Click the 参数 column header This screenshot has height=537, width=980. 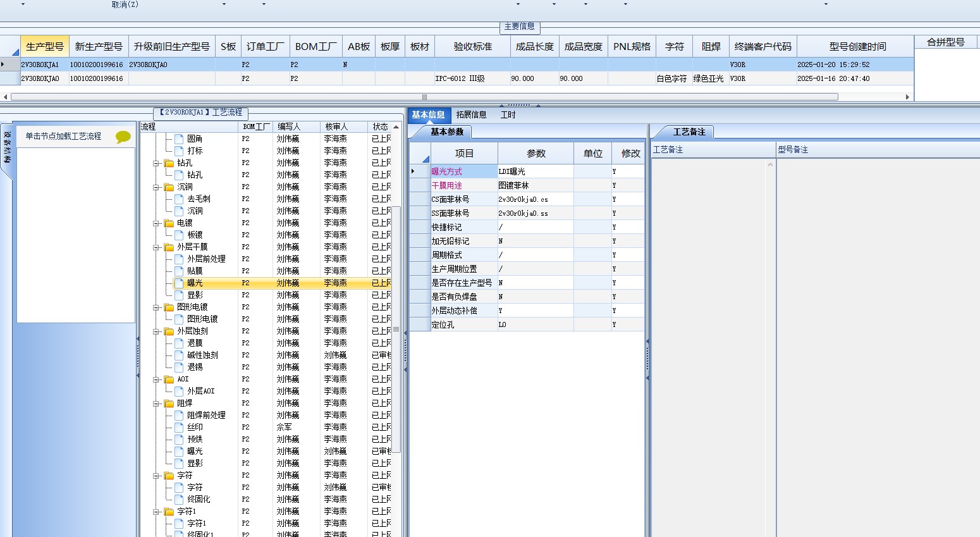536,153
